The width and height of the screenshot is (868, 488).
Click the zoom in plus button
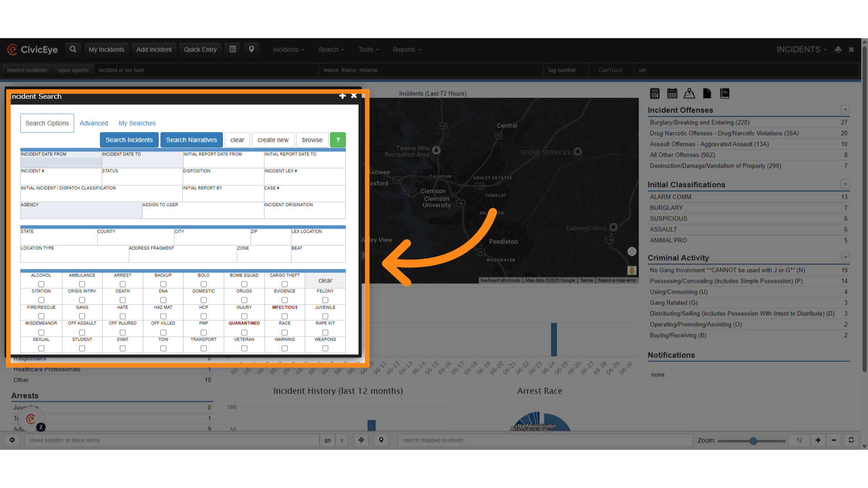click(818, 440)
